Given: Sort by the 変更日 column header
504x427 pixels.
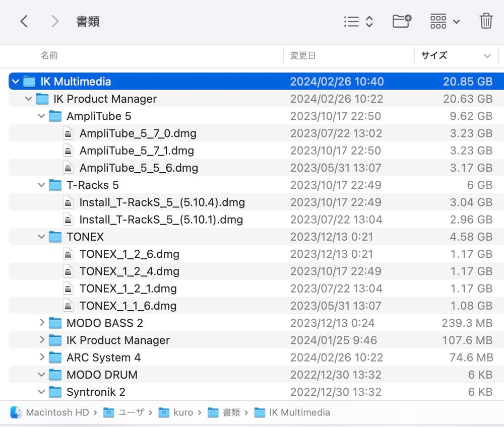Looking at the screenshot, I should (303, 55).
